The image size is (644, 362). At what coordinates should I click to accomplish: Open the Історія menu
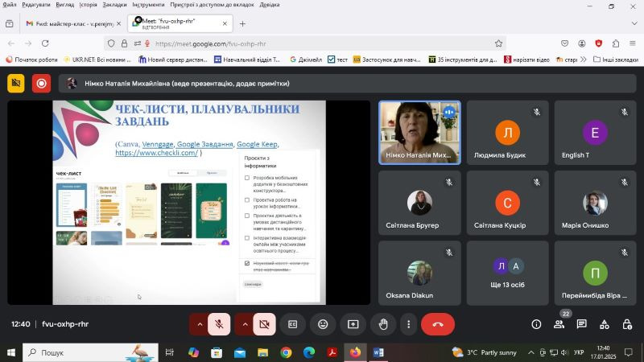click(89, 5)
